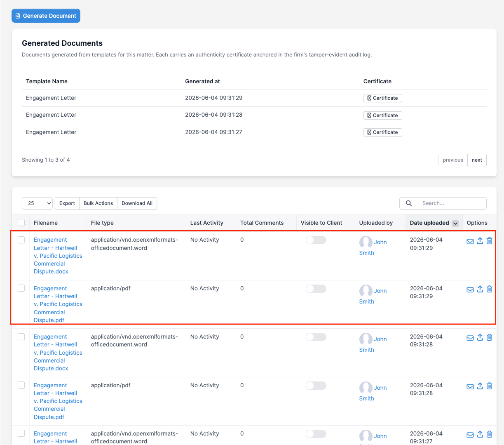Click the upload icon for the 09:31:29 PDF row
This screenshot has width=504, height=445.
tap(480, 289)
